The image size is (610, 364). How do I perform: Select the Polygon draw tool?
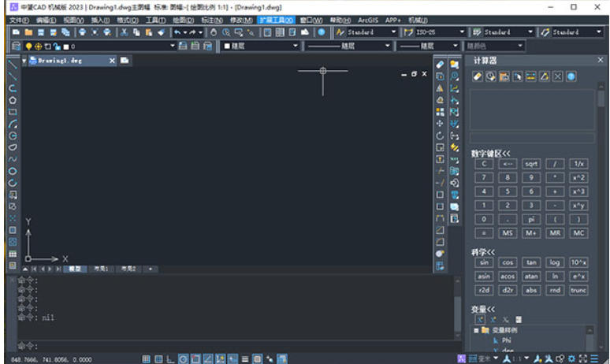coord(13,100)
